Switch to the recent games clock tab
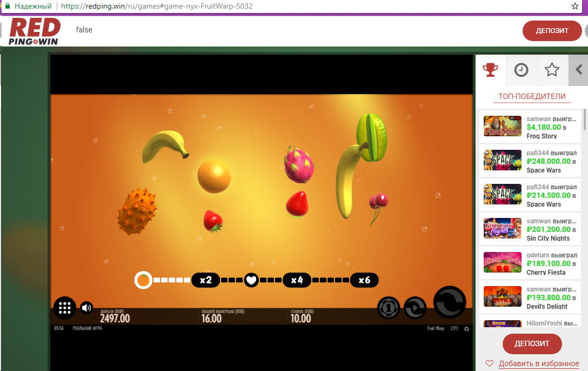Screen dimensions: 588x371 521,70
